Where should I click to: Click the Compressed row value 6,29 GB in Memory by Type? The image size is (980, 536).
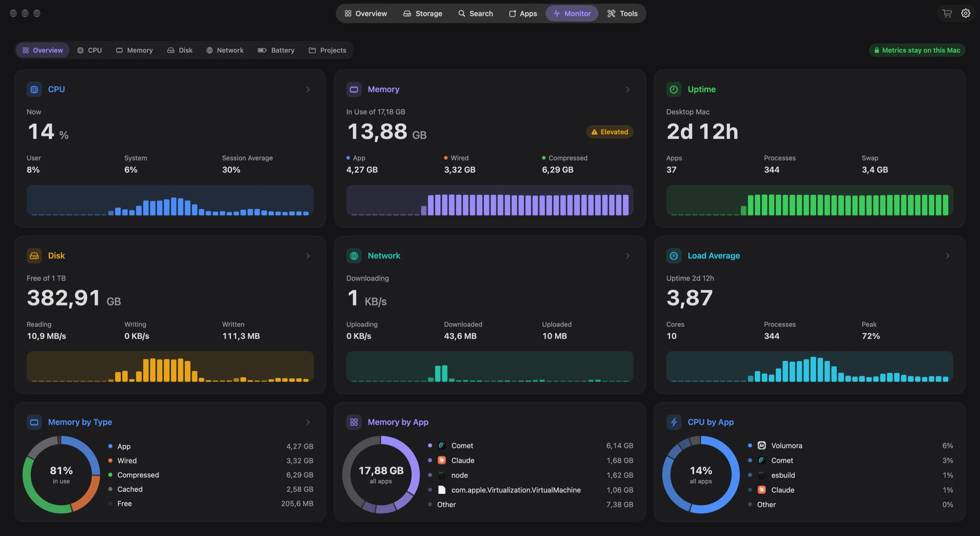pos(300,475)
